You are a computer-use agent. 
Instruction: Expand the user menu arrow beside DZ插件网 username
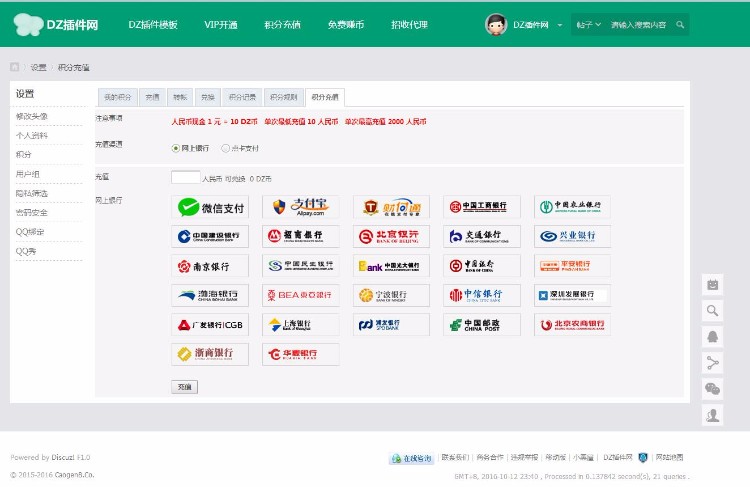click(x=560, y=25)
